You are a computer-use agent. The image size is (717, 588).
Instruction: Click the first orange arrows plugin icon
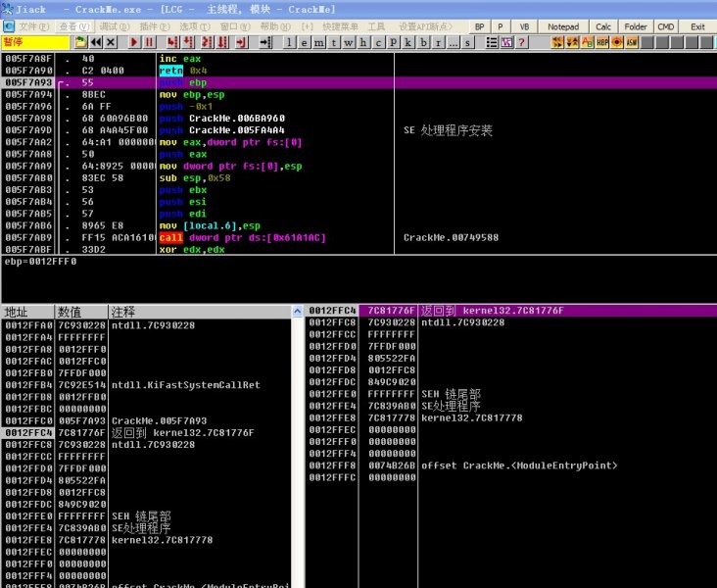pos(557,42)
